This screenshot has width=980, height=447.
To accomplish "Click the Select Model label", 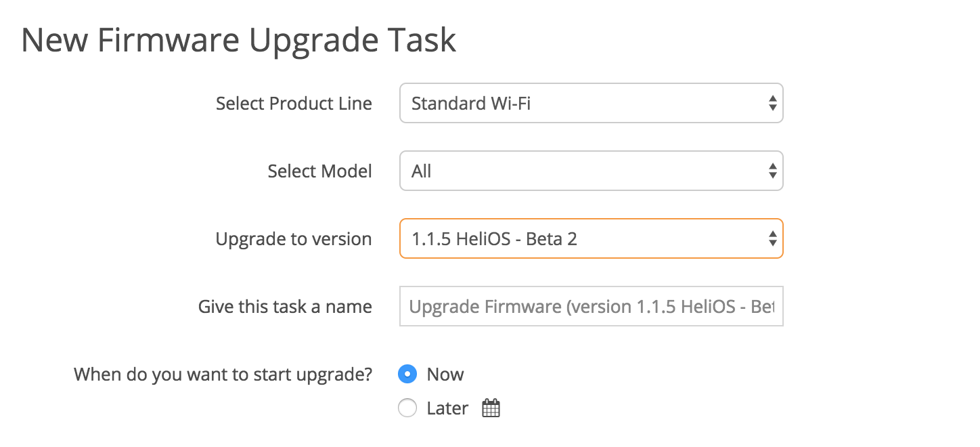I will (x=319, y=171).
